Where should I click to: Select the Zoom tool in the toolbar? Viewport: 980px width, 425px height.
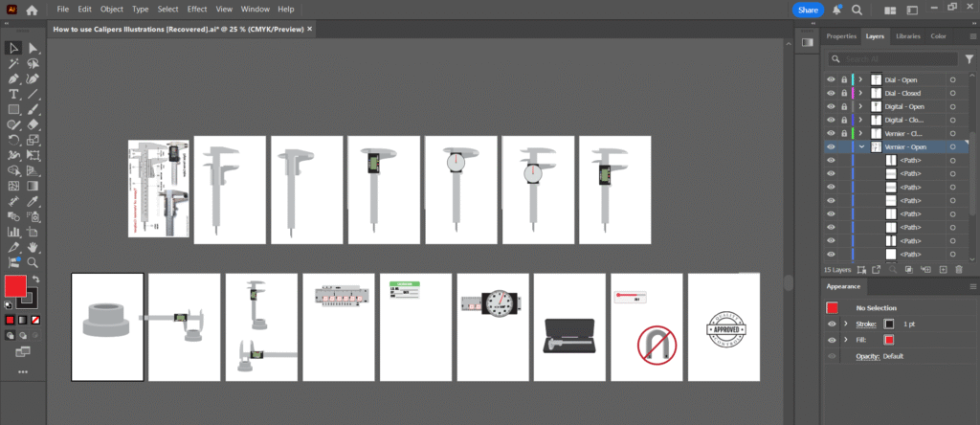point(33,261)
